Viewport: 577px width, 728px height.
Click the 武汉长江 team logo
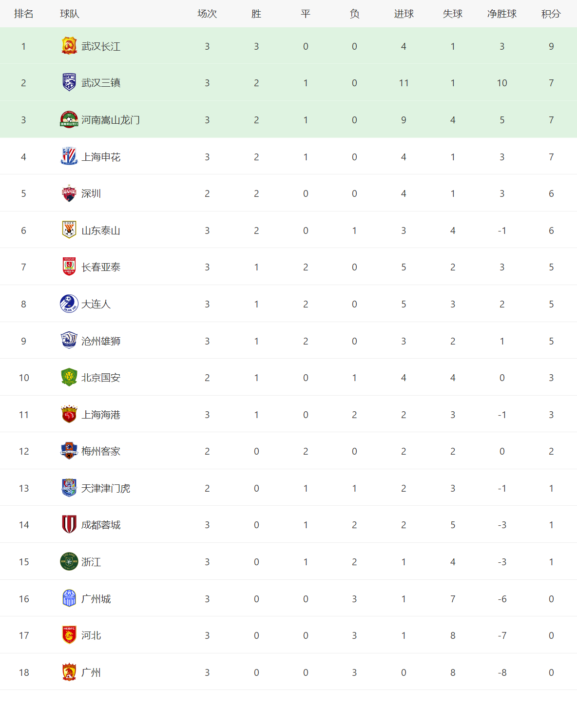pyautogui.click(x=69, y=46)
